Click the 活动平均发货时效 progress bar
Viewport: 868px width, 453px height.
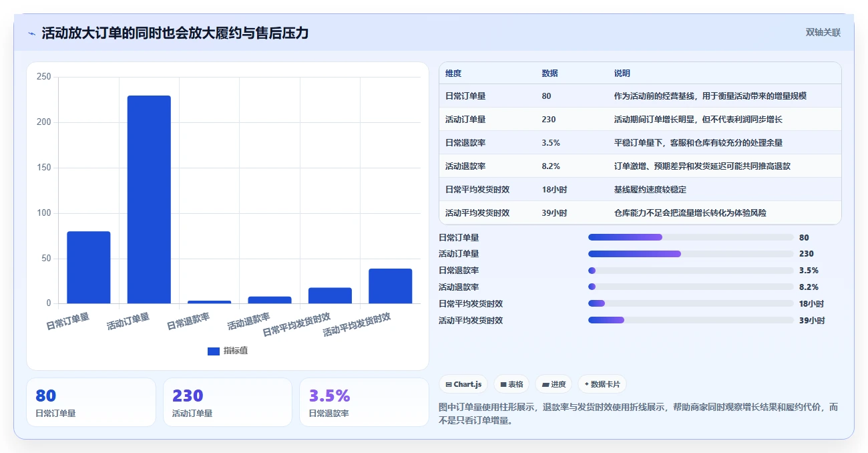[x=691, y=320]
